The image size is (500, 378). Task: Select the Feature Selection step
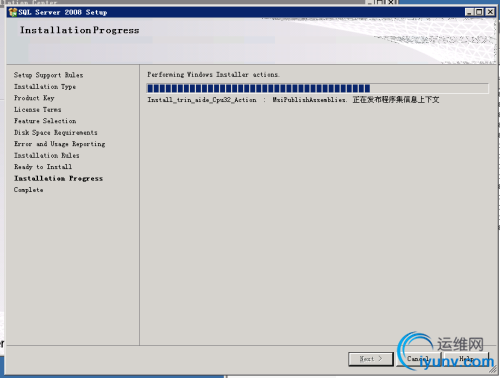pos(45,121)
